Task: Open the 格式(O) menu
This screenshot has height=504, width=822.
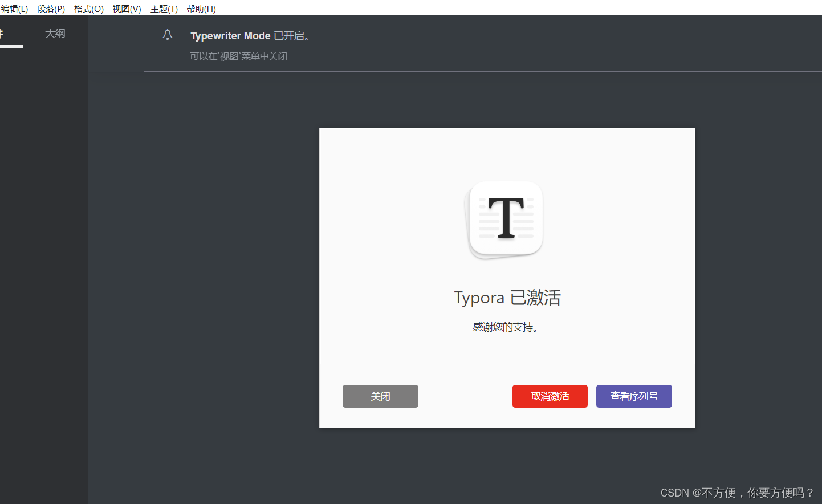Action: point(88,9)
